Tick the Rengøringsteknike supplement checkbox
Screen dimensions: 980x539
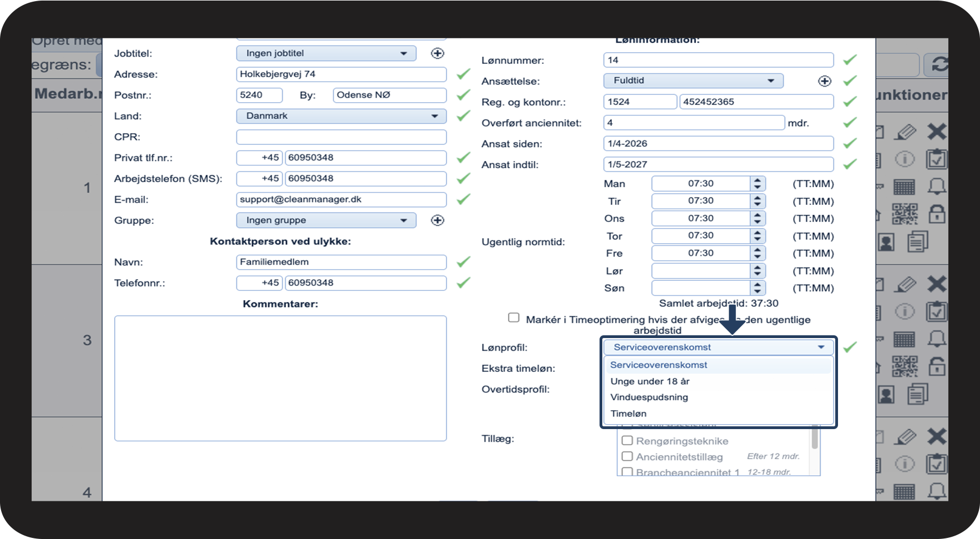pyautogui.click(x=627, y=440)
